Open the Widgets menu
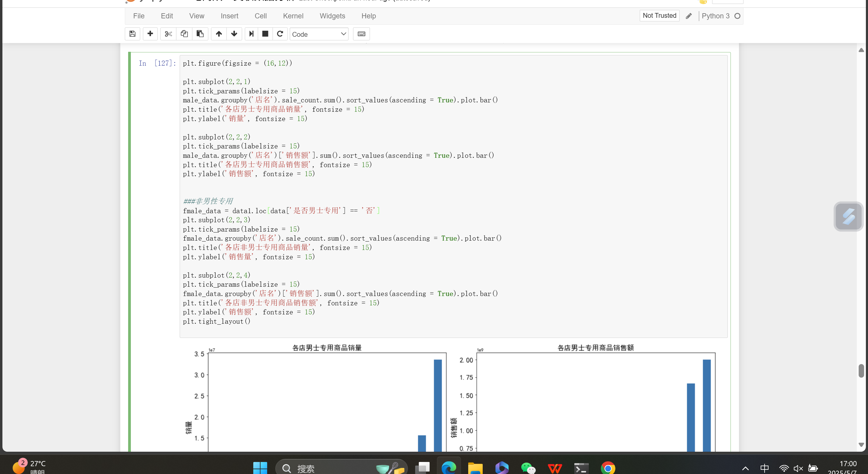The height and width of the screenshot is (474, 868). pos(332,16)
